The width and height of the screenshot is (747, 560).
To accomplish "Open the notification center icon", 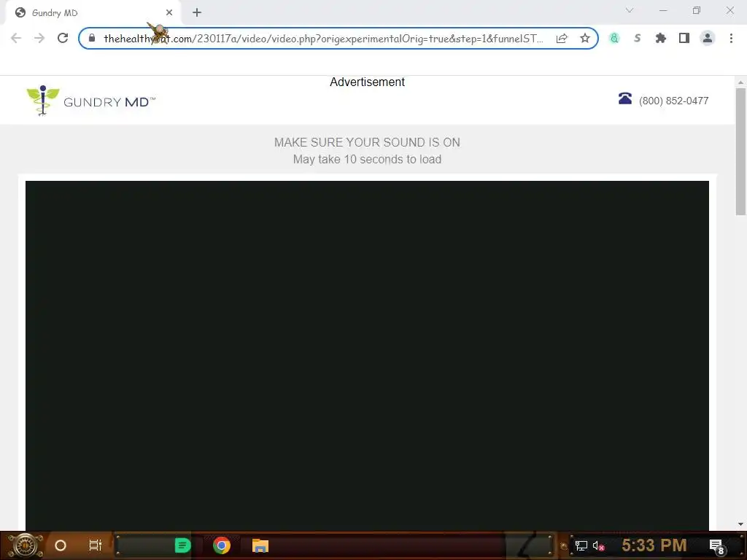I will [x=716, y=546].
